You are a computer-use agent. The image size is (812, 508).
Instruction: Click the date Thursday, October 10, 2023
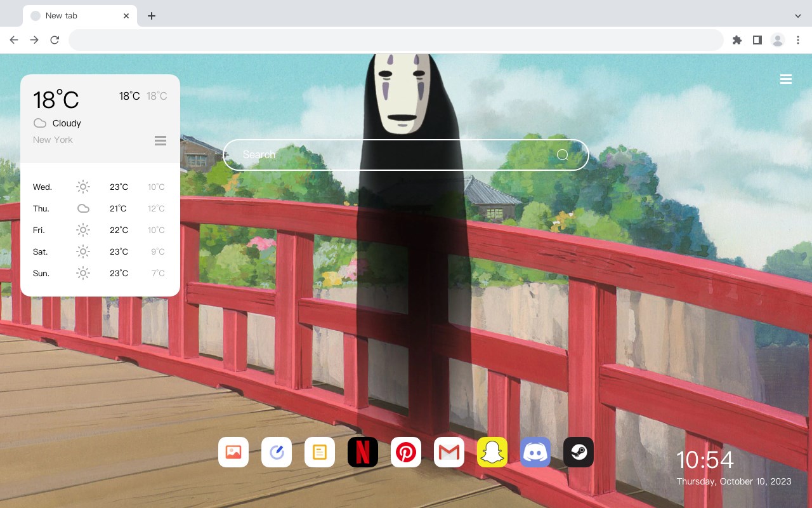pyautogui.click(x=734, y=481)
